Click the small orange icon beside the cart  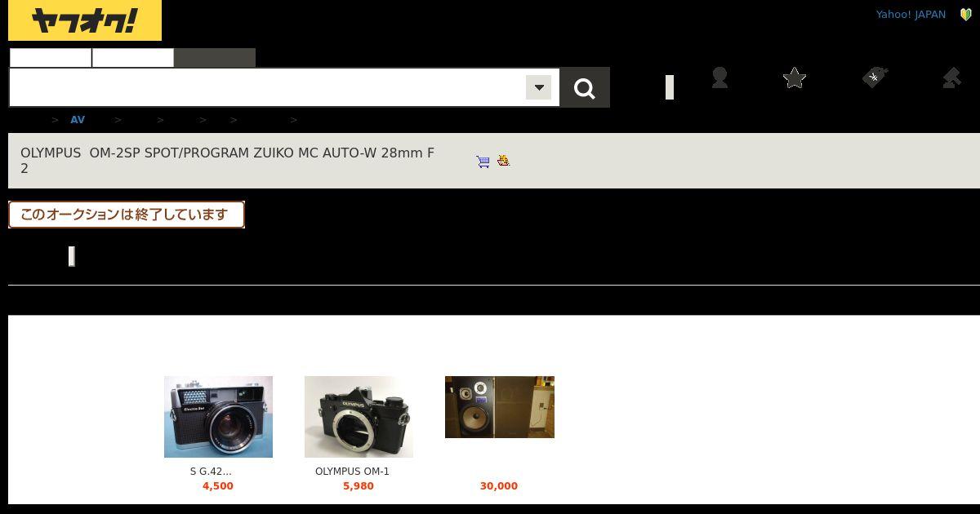point(503,161)
